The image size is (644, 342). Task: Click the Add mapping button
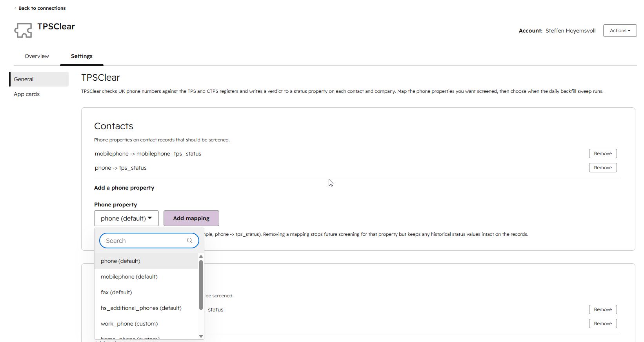tap(191, 218)
